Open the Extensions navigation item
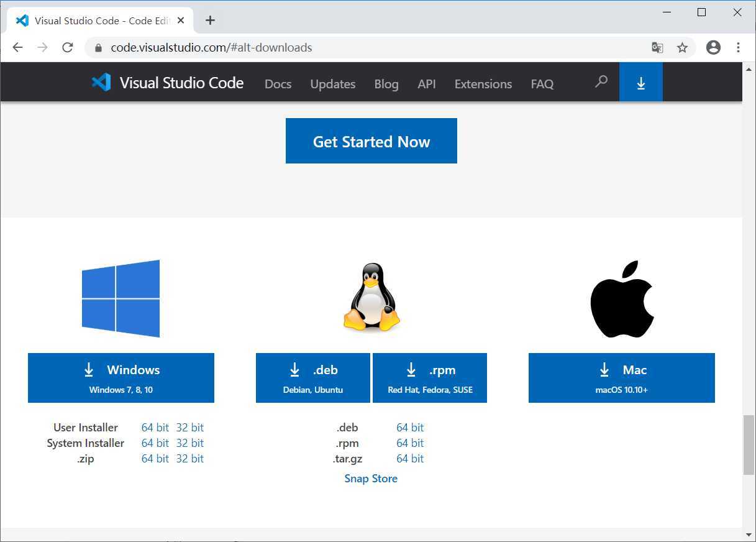This screenshot has height=542, width=756. coord(483,84)
